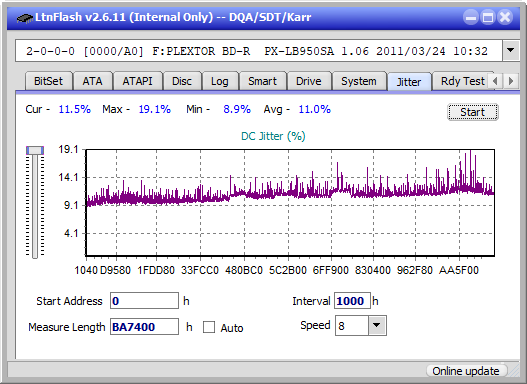Open the ATAPI tab
Image resolution: width=527 pixels, height=384 pixels.
(x=137, y=81)
